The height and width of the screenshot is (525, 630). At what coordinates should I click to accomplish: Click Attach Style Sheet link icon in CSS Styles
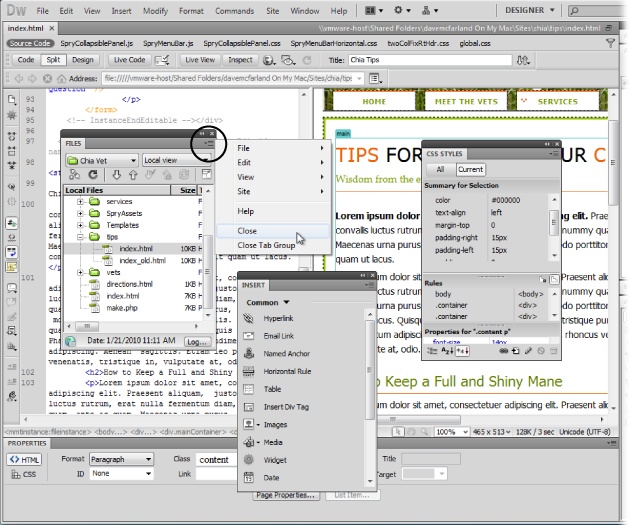[x=503, y=351]
